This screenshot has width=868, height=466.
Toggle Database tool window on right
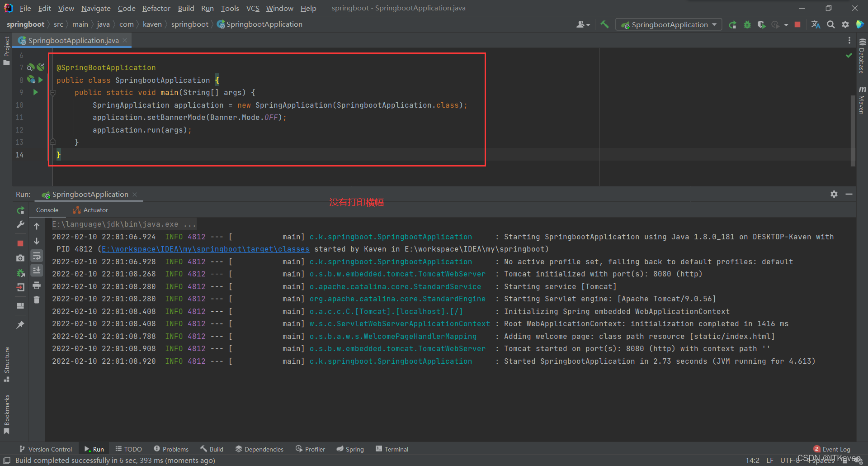(x=862, y=56)
